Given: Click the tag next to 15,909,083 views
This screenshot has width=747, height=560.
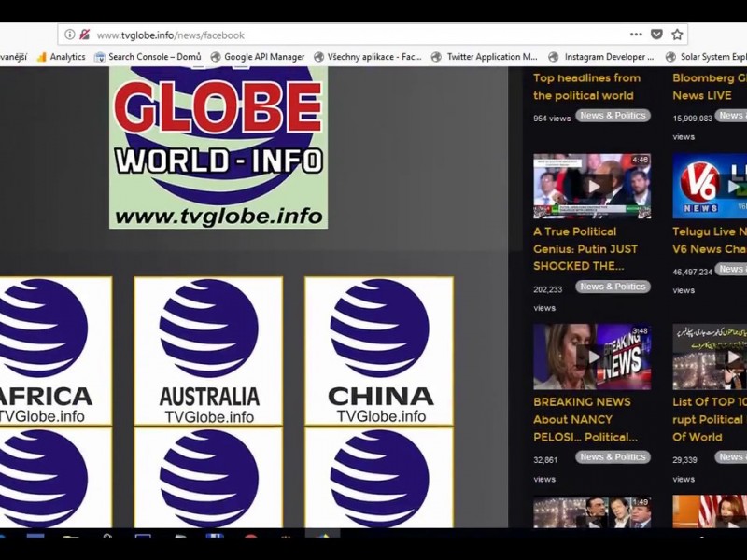Looking at the screenshot, I should [731, 115].
